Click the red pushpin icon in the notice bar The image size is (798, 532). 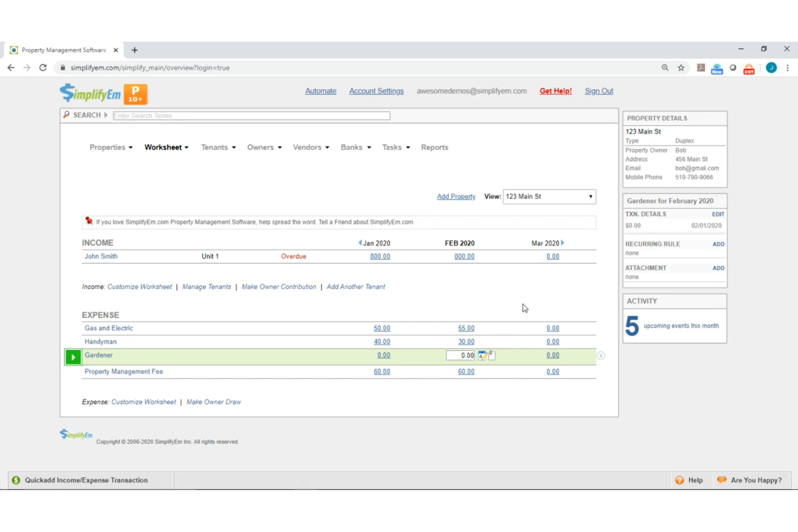(89, 221)
